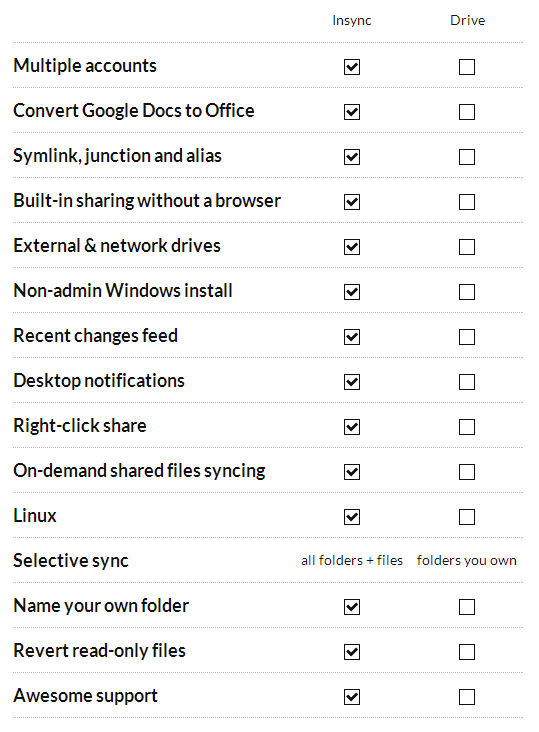Check Drive box for Revert read-only files
Screen dimensions: 539x732
click(x=467, y=652)
